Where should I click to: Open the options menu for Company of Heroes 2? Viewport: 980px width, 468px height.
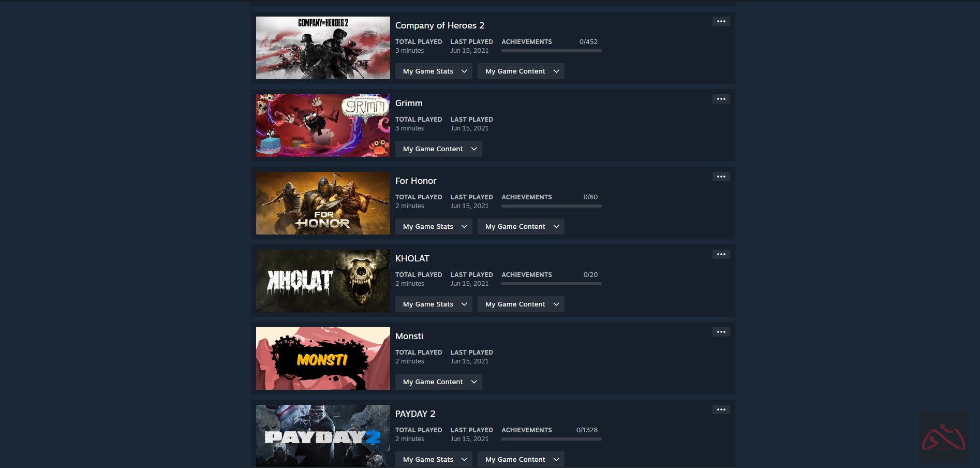721,21
